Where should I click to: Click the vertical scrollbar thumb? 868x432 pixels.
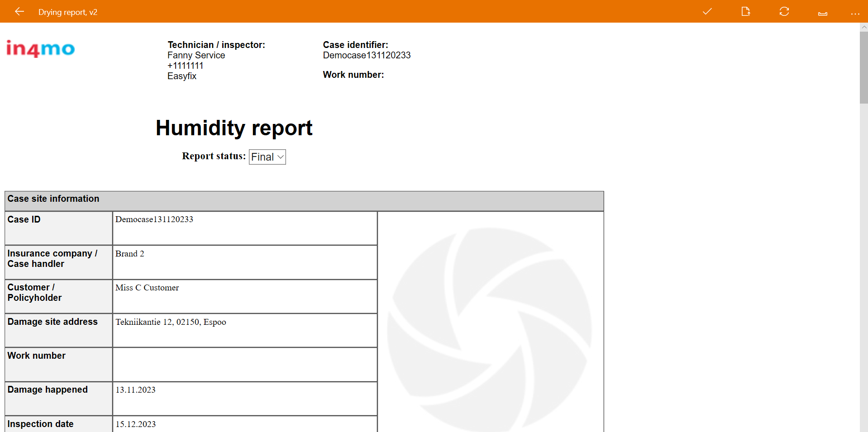coord(863,68)
